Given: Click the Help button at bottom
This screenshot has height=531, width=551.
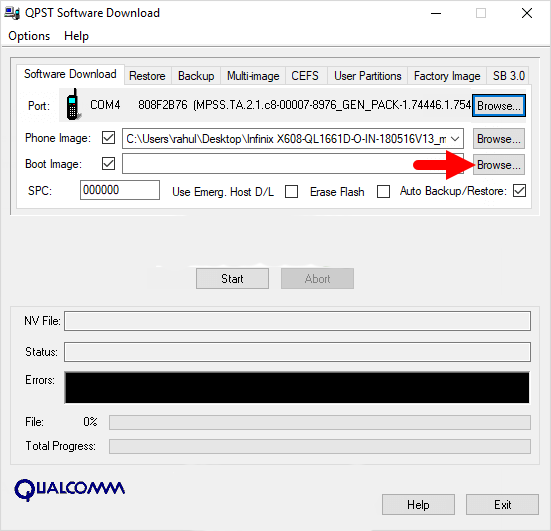Looking at the screenshot, I should click(x=418, y=505).
